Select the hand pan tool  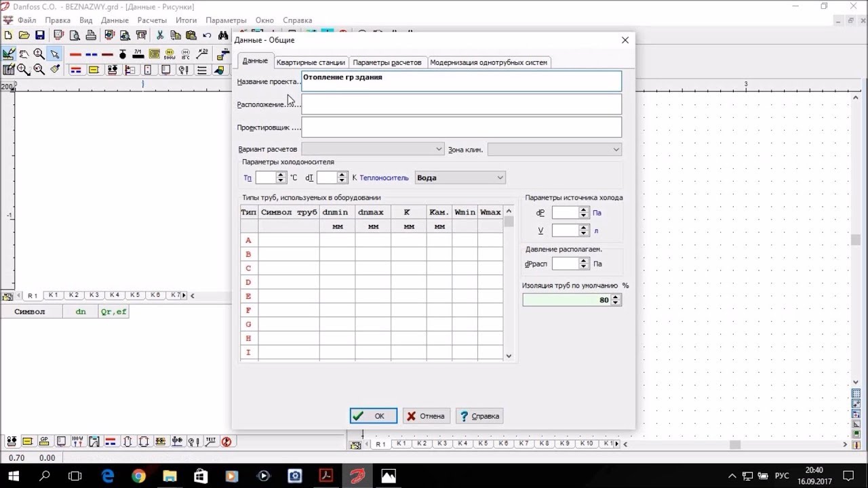24,54
